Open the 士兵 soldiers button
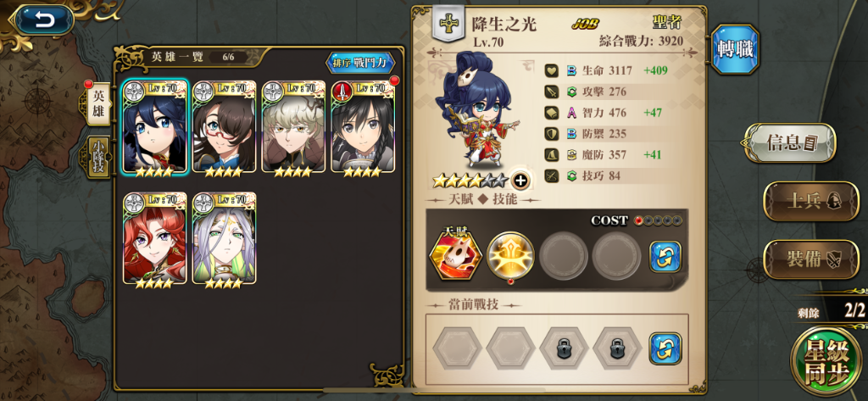 811,201
